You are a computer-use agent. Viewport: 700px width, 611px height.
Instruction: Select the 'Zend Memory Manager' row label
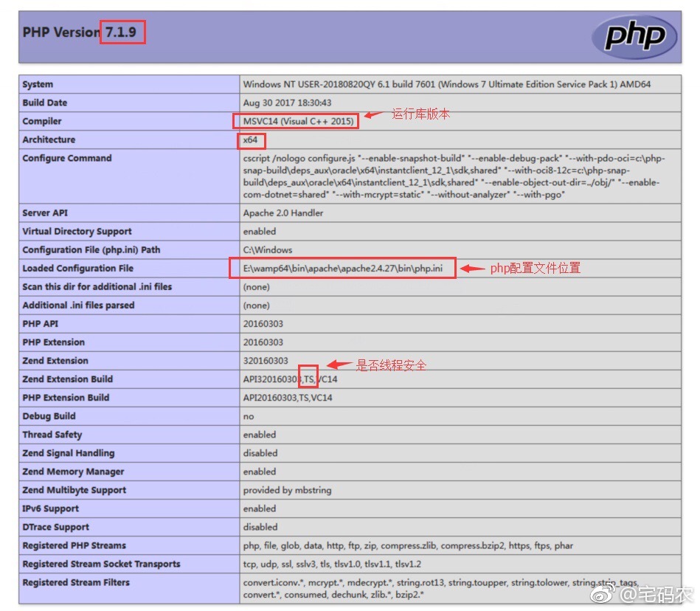coord(73,472)
